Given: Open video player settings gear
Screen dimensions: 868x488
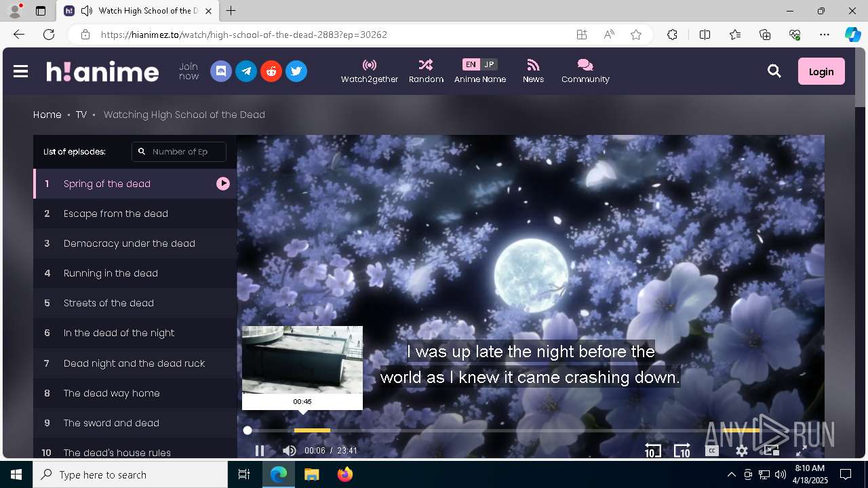Looking at the screenshot, I should [742, 451].
